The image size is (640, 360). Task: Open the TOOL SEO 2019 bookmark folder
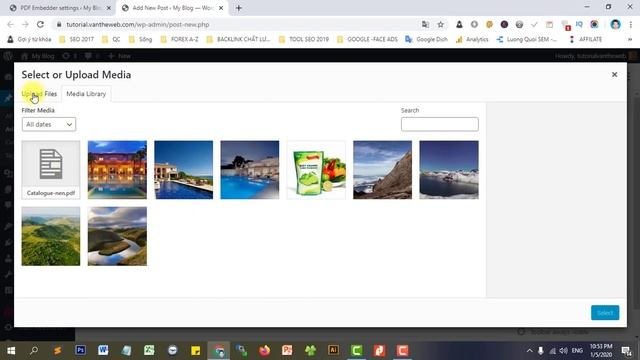[304, 39]
